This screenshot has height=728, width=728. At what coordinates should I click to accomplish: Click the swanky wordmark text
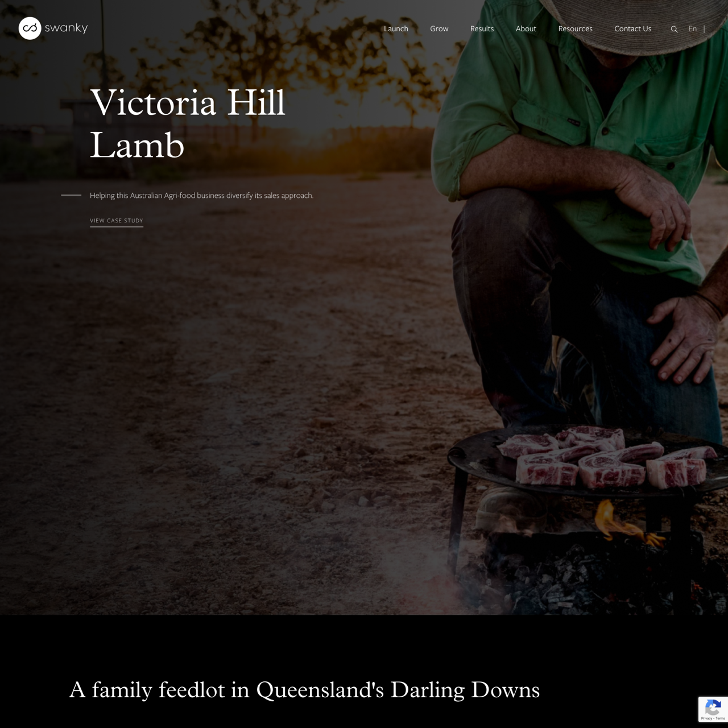66,28
